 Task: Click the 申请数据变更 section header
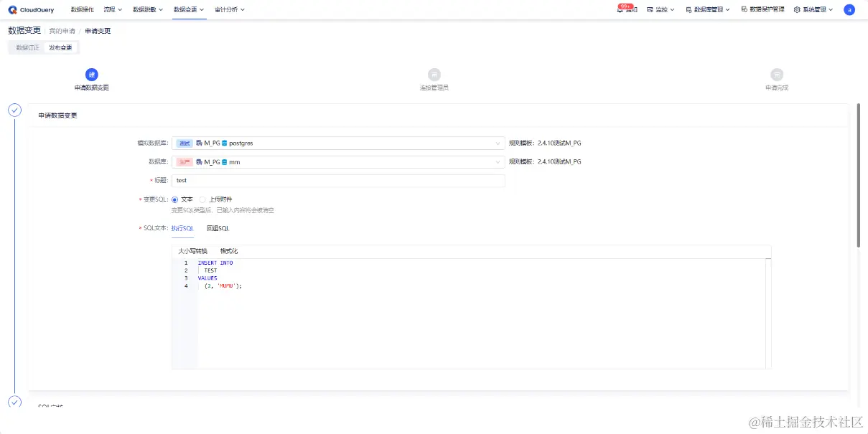click(57, 115)
